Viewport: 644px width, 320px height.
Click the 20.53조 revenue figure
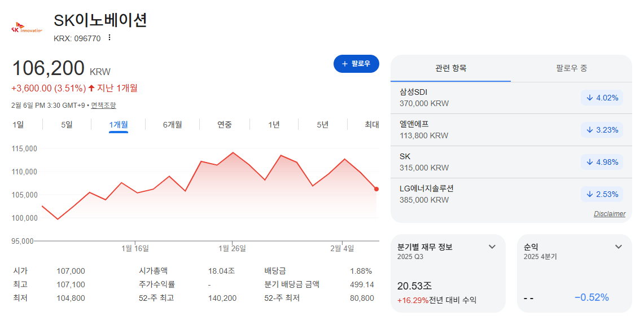(x=415, y=286)
